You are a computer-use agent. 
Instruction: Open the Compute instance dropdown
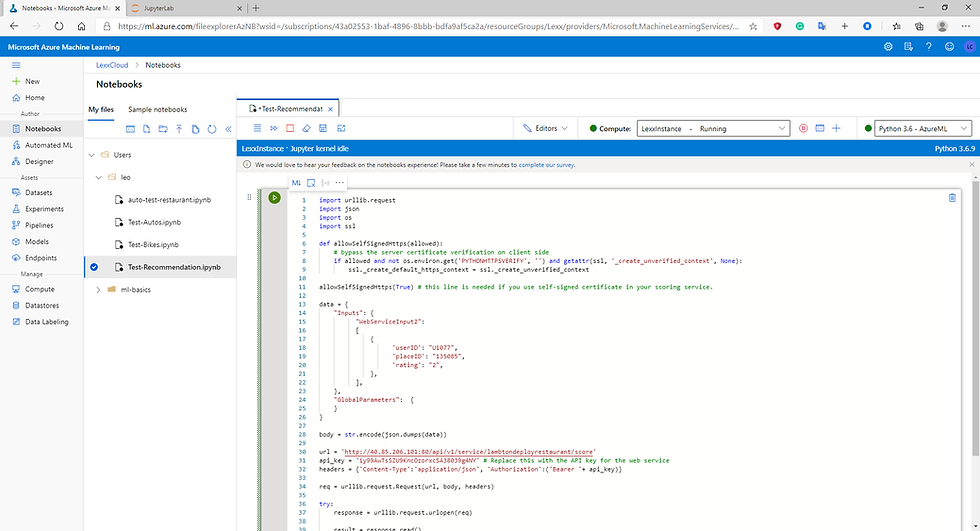(x=714, y=128)
